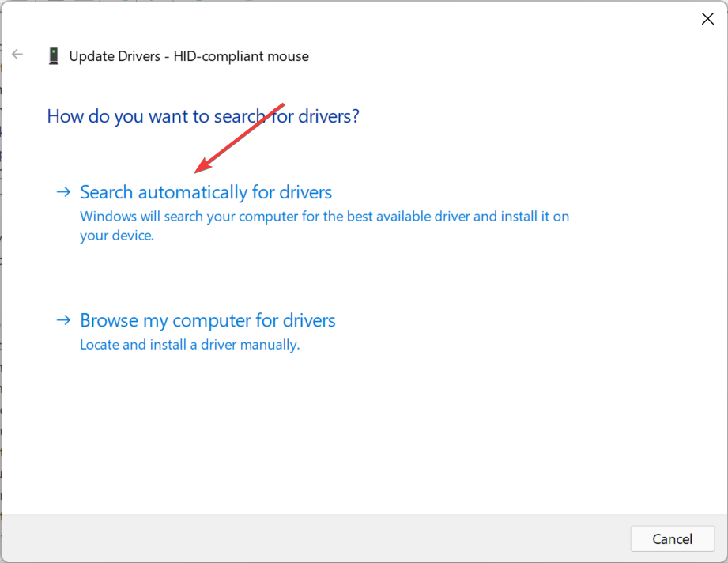
Task: Click "Windows will search your computer" description line
Action: 324,216
